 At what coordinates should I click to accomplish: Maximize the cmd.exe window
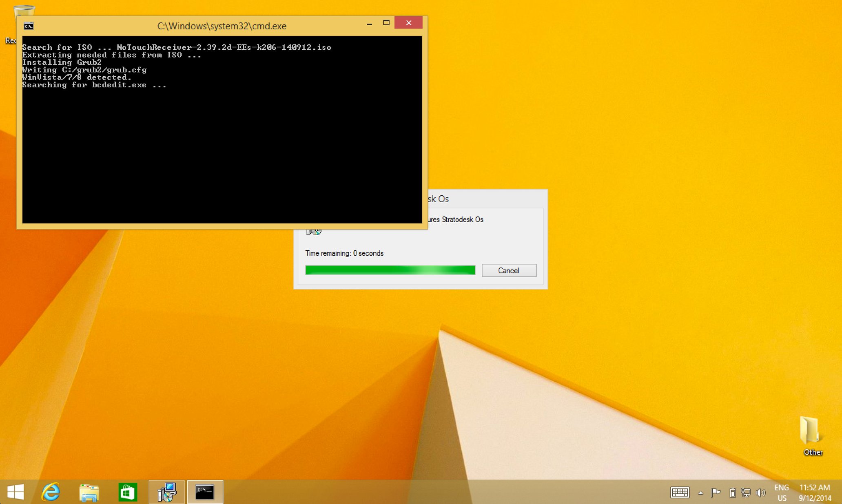pyautogui.click(x=386, y=23)
